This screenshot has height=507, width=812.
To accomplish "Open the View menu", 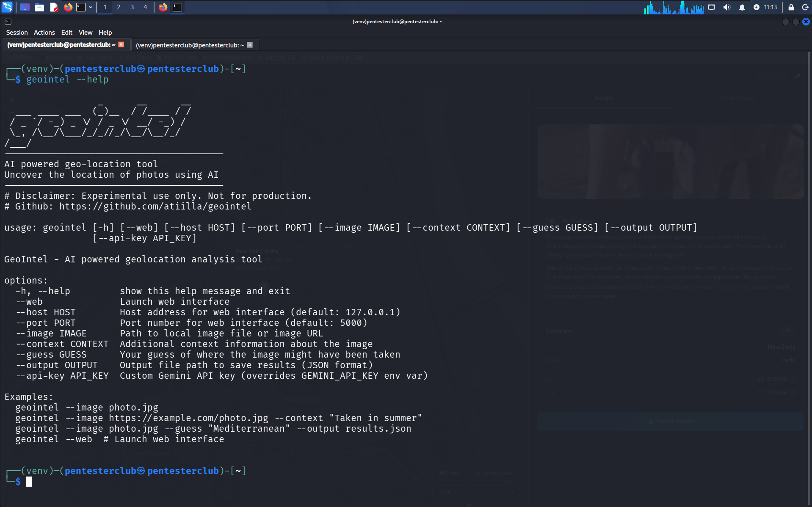I will 86,33.
